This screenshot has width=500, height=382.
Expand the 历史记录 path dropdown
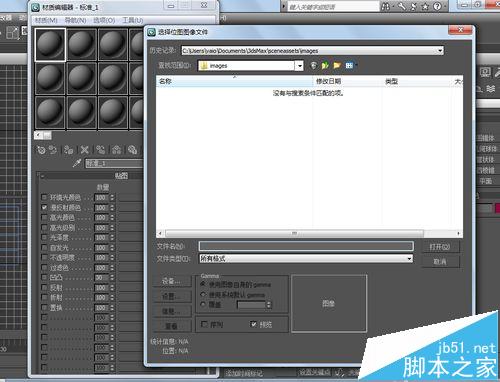[440, 51]
